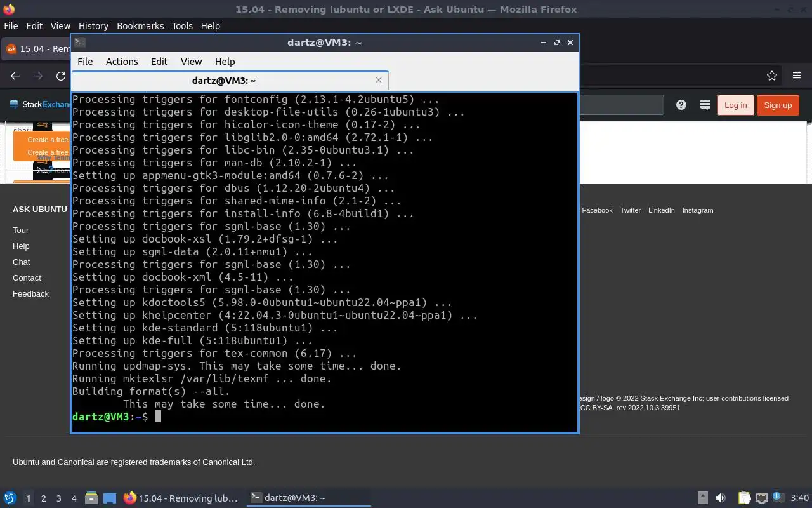Open Firefox View menu
Viewport: 812px width, 508px height.
(60, 26)
